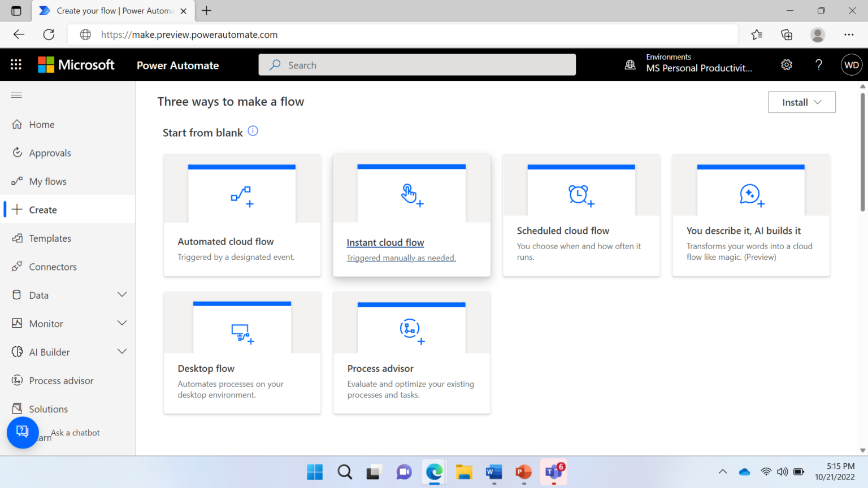The height and width of the screenshot is (488, 868).
Task: Open Process advisor from the sidebar
Action: tap(61, 380)
